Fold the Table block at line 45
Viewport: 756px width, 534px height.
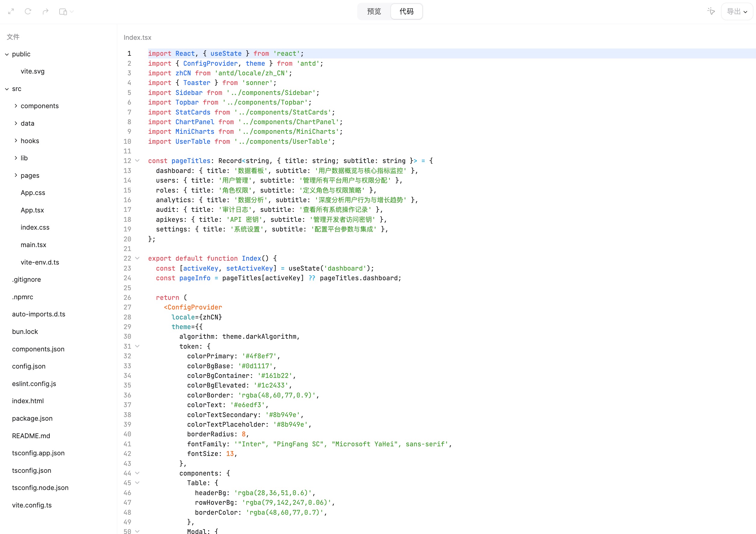coord(137,483)
